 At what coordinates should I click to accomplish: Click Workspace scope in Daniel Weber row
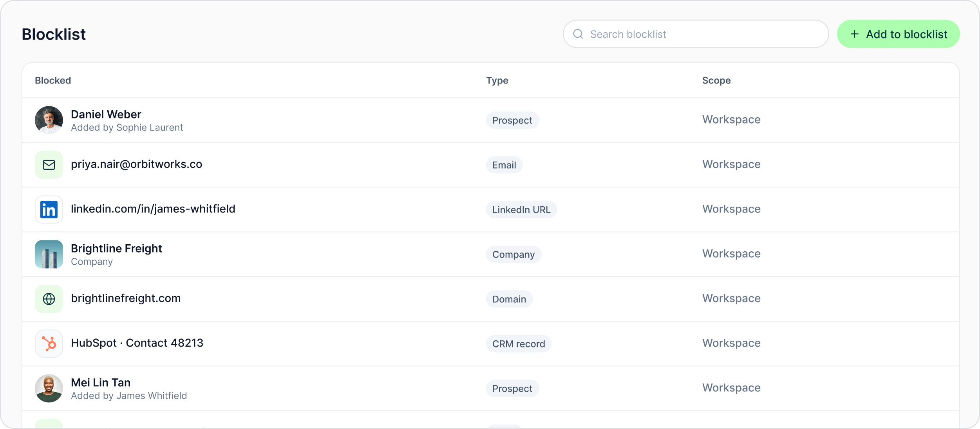tap(731, 119)
